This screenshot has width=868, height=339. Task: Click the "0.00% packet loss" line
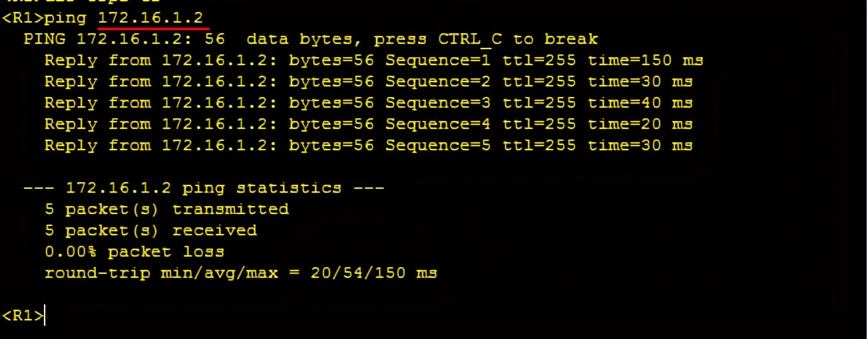coord(134,252)
